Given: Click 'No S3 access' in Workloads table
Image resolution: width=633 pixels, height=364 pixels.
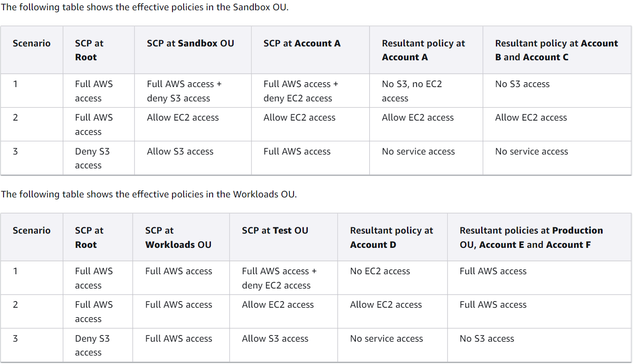Looking at the screenshot, I should [x=487, y=339].
